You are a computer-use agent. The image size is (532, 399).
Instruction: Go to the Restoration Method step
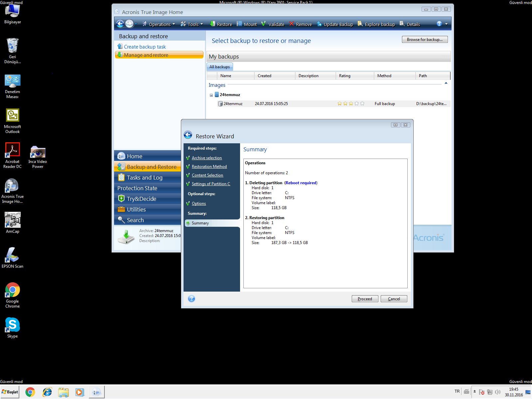click(x=209, y=167)
